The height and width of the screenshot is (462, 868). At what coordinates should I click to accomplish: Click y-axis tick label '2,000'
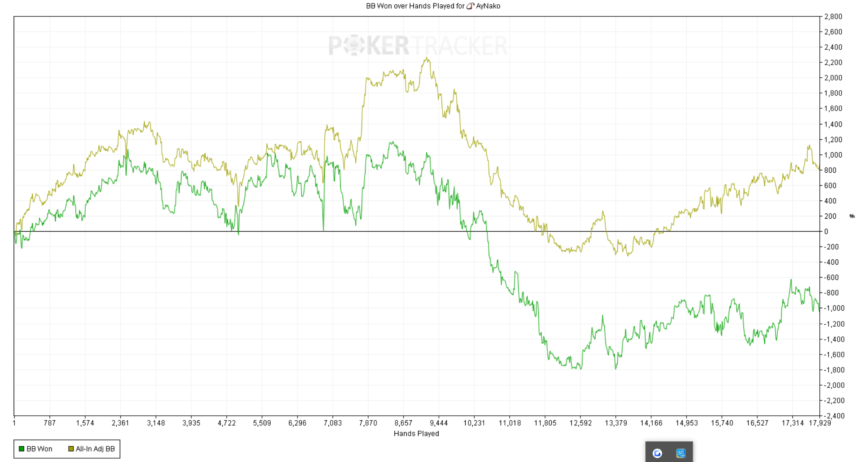(833, 78)
